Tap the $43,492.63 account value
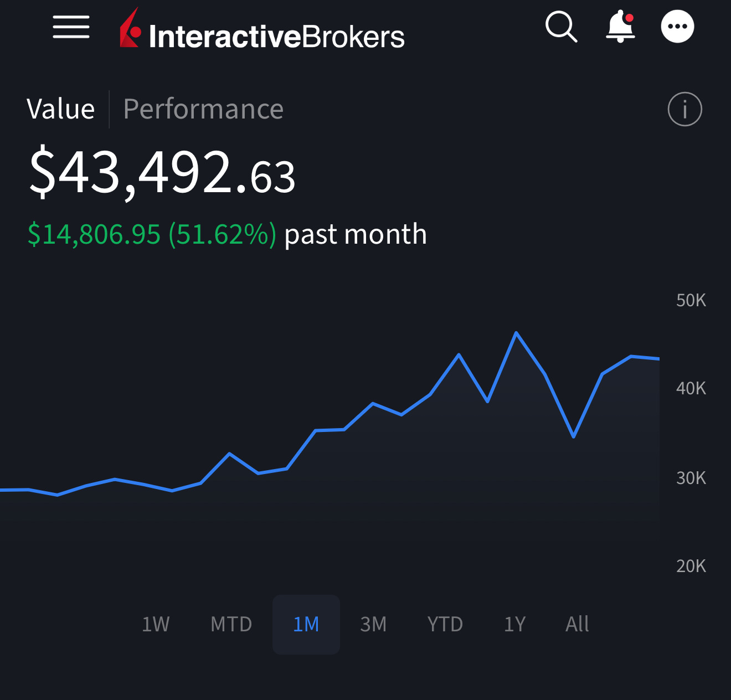 tap(162, 173)
